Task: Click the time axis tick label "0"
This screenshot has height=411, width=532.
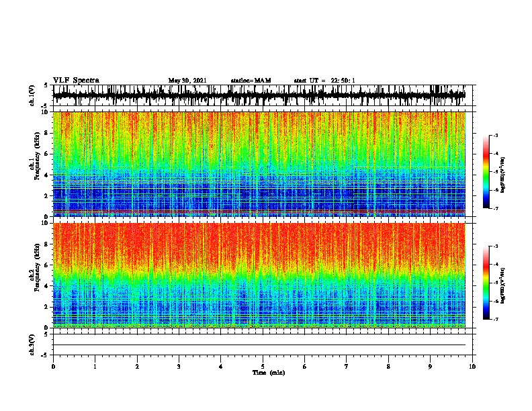Action: [53, 367]
